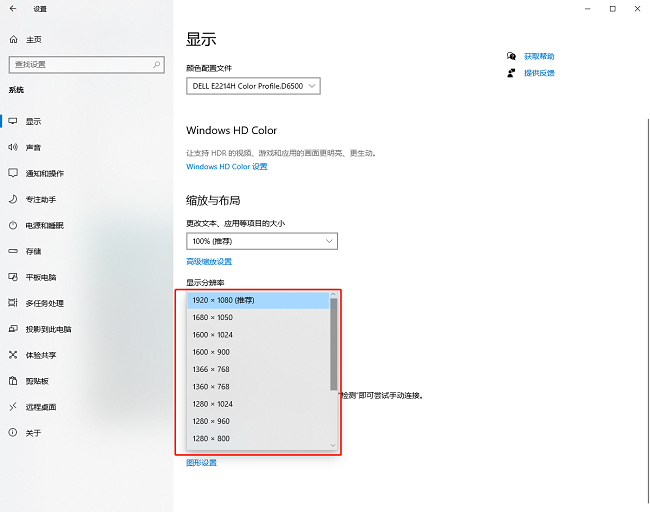The image size is (650, 512).
Task: Open the 电源和睡眠 power icon
Action: pos(13,225)
